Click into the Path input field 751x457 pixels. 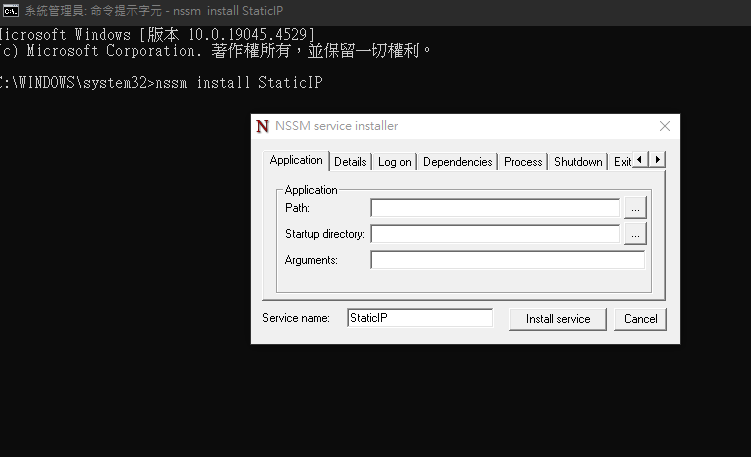pyautogui.click(x=495, y=208)
